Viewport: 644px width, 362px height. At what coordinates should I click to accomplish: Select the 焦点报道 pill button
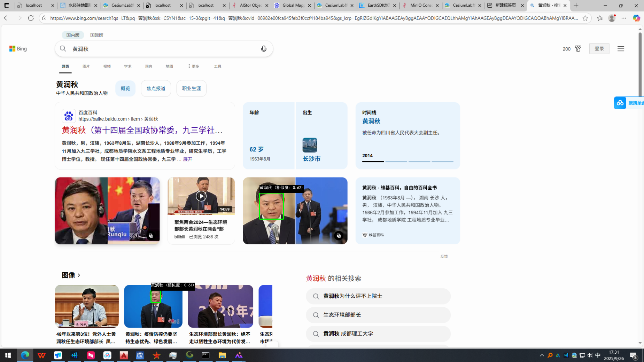coord(156,88)
